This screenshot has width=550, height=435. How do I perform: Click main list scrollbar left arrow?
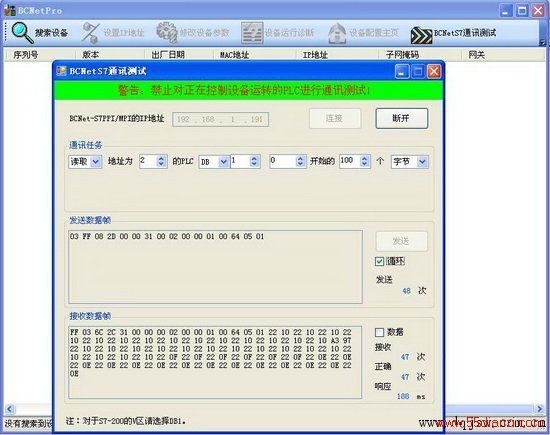point(9,409)
